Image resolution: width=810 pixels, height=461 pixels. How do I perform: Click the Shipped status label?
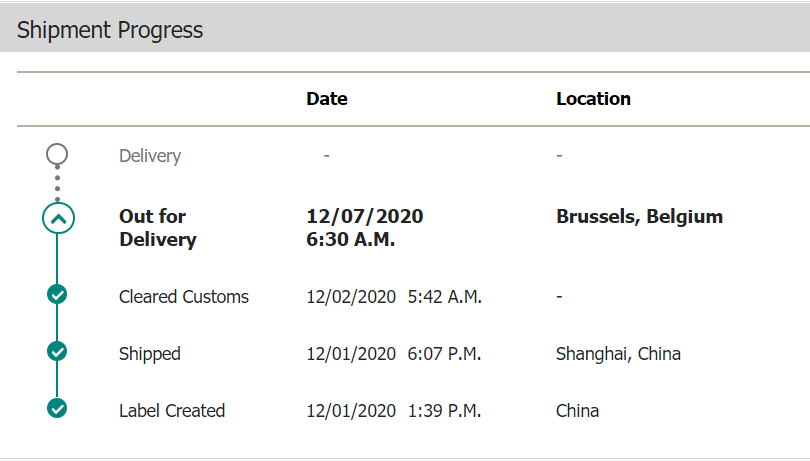pos(150,354)
